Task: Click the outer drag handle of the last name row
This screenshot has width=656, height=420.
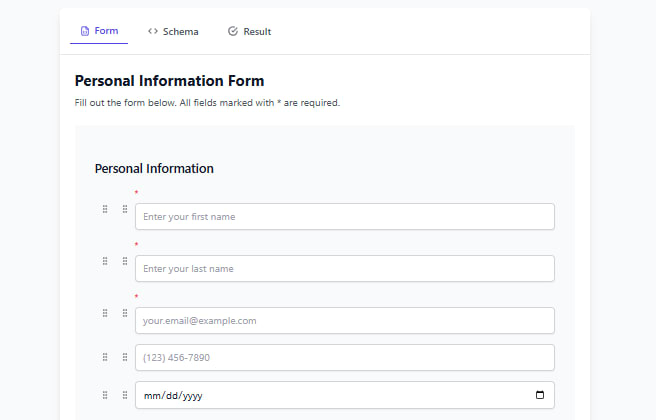Action: [105, 261]
